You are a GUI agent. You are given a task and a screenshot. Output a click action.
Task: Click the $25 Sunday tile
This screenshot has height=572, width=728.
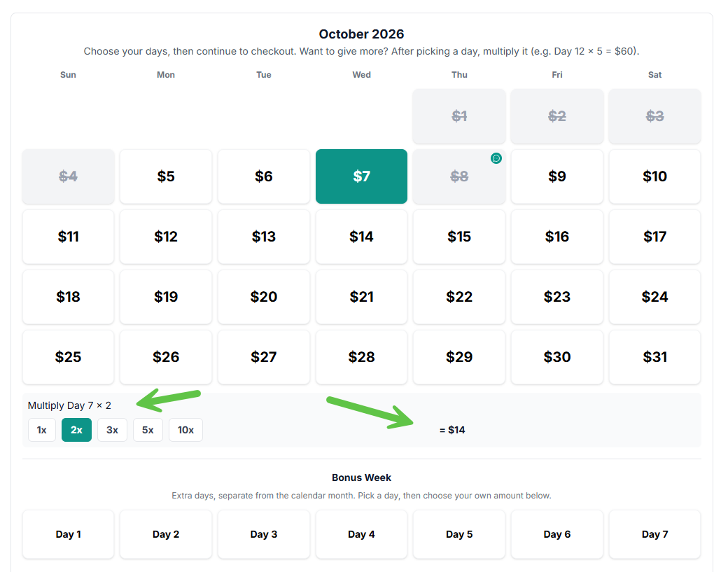point(69,357)
